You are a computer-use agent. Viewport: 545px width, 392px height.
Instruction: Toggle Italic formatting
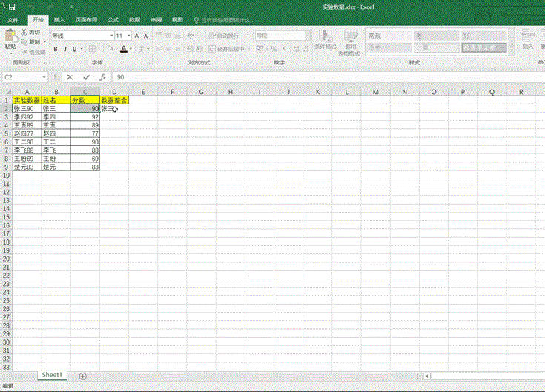pyautogui.click(x=65, y=49)
